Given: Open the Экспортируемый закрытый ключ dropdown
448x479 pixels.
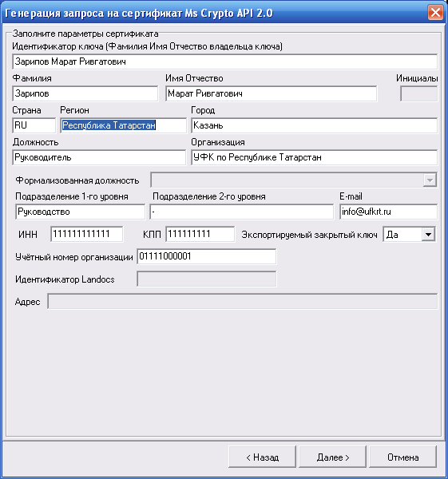Looking at the screenshot, I should pos(429,235).
